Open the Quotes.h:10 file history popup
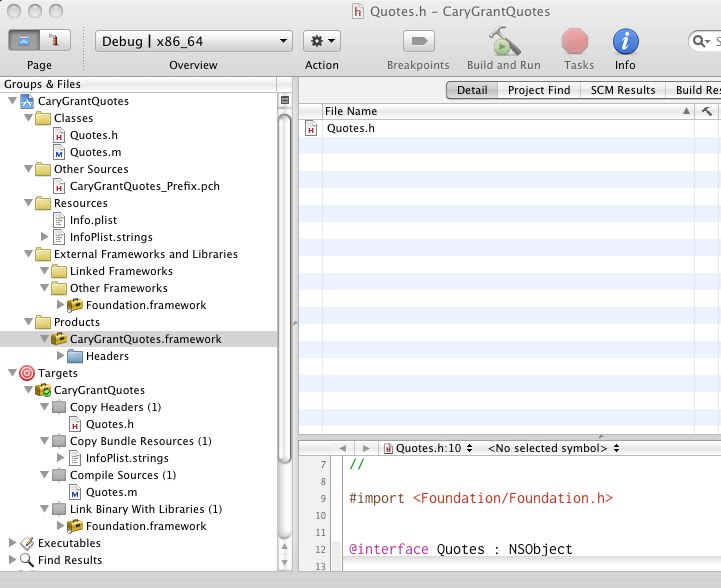Image resolution: width=721 pixels, height=588 pixels. 428,448
